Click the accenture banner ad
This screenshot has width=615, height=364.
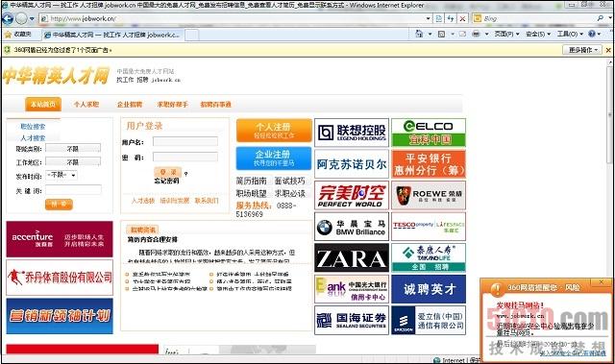pyautogui.click(x=60, y=239)
